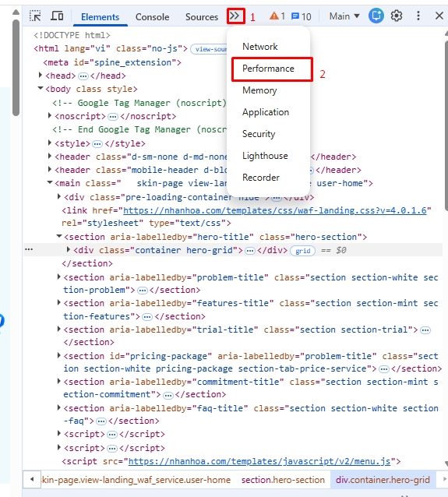This screenshot has width=448, height=497.
Task: Click the view-source badge beside html tag
Action: [210, 49]
